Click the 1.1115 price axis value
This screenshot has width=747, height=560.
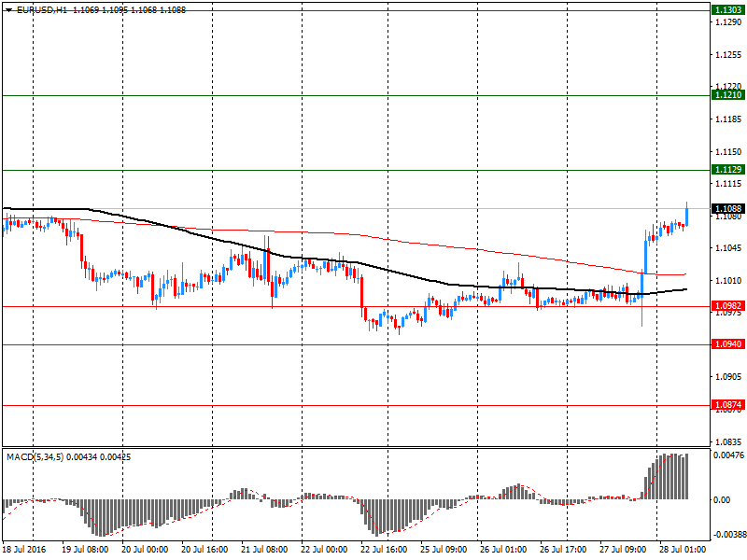[728, 184]
